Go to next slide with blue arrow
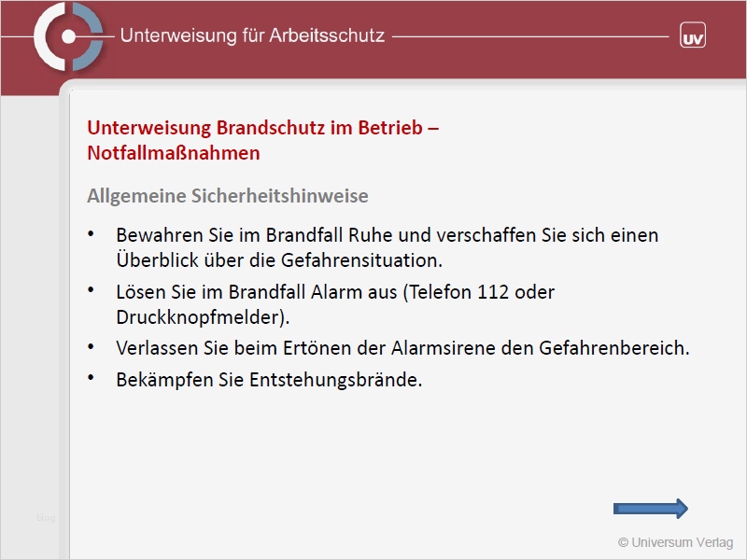 click(650, 508)
